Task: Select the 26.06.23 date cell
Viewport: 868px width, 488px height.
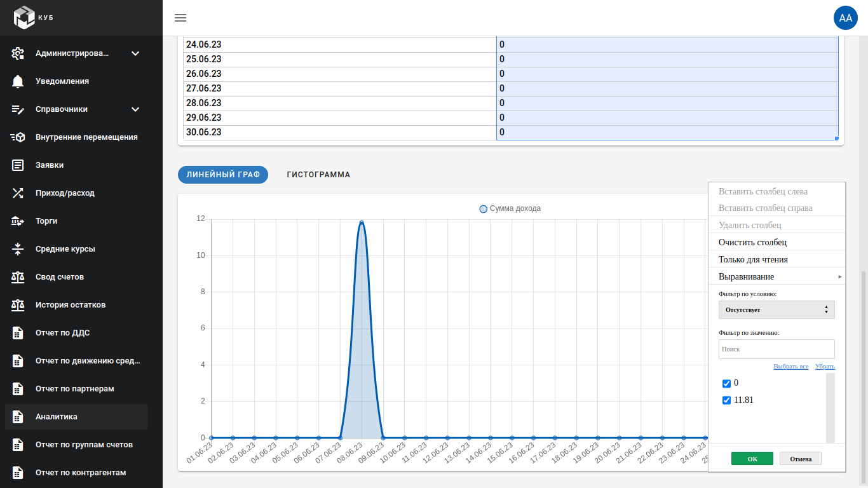Action: click(x=340, y=74)
